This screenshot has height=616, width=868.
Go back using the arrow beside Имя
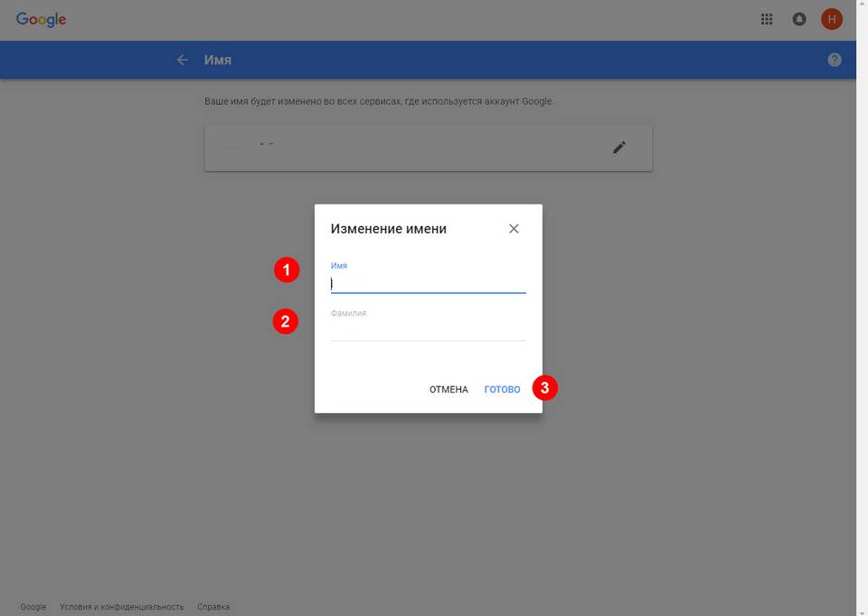[x=182, y=60]
